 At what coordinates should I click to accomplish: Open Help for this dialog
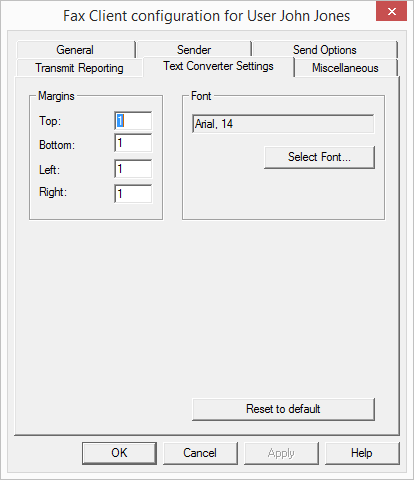point(362,453)
